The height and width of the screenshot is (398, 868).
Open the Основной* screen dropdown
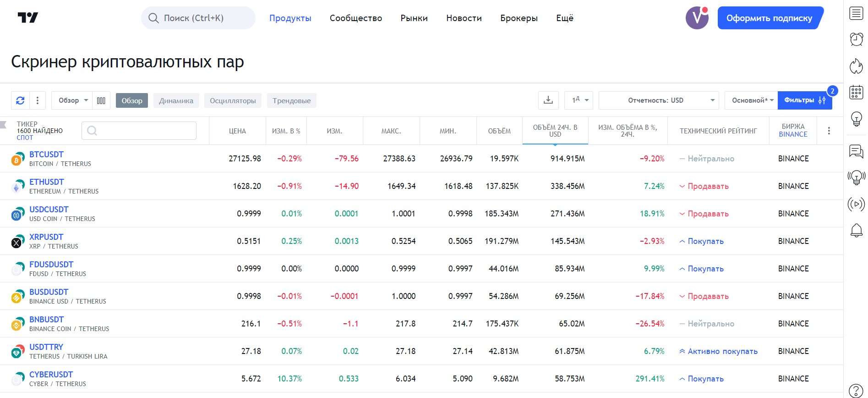tap(751, 100)
